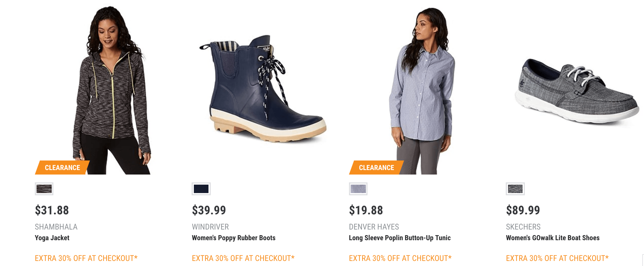Select the grey swatch for boat shoes
The height and width of the screenshot is (266, 644).
[x=515, y=189]
